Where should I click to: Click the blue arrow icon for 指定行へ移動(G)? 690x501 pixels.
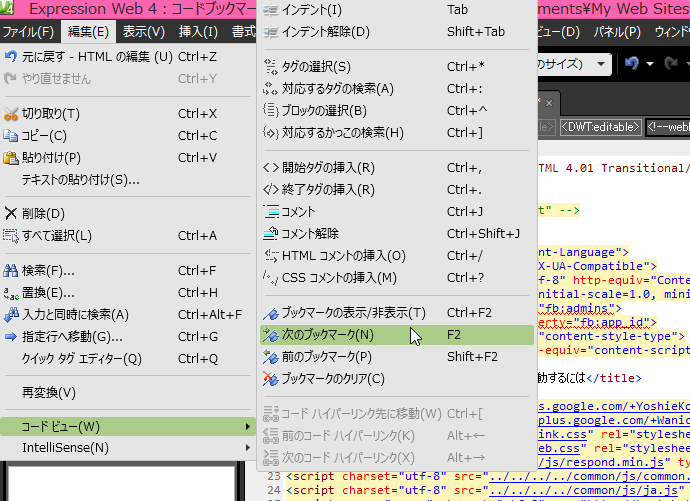[x=11, y=337]
